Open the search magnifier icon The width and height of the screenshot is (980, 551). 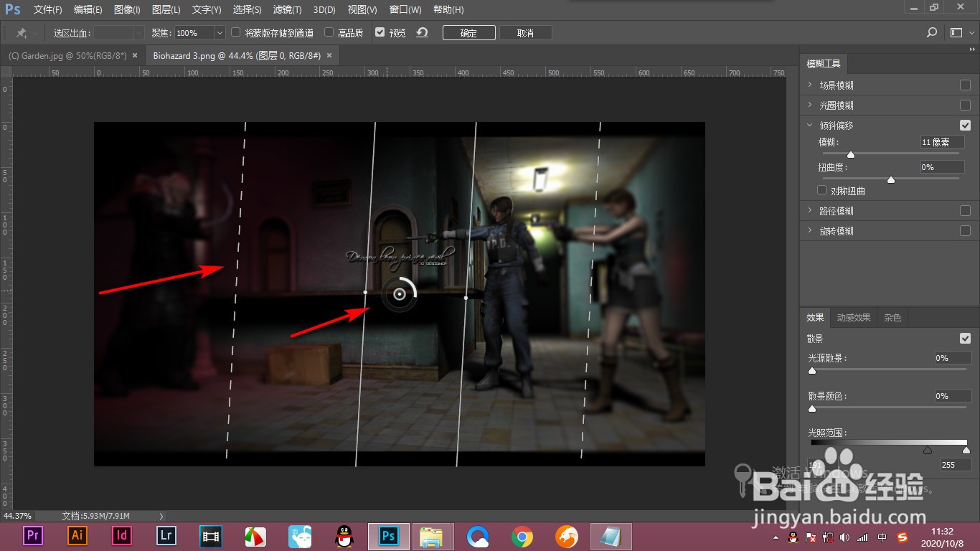coord(932,32)
